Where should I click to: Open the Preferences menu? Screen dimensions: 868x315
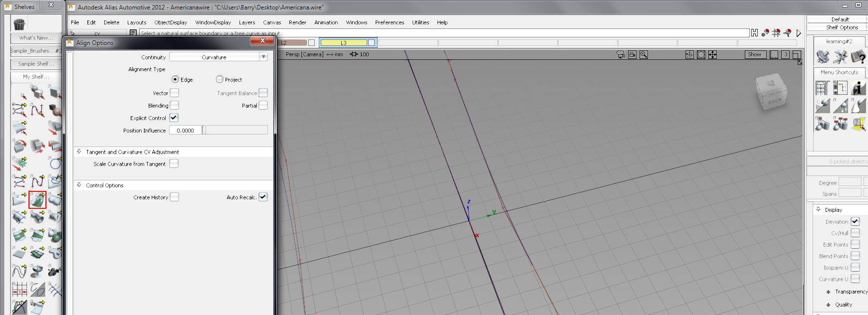point(390,22)
